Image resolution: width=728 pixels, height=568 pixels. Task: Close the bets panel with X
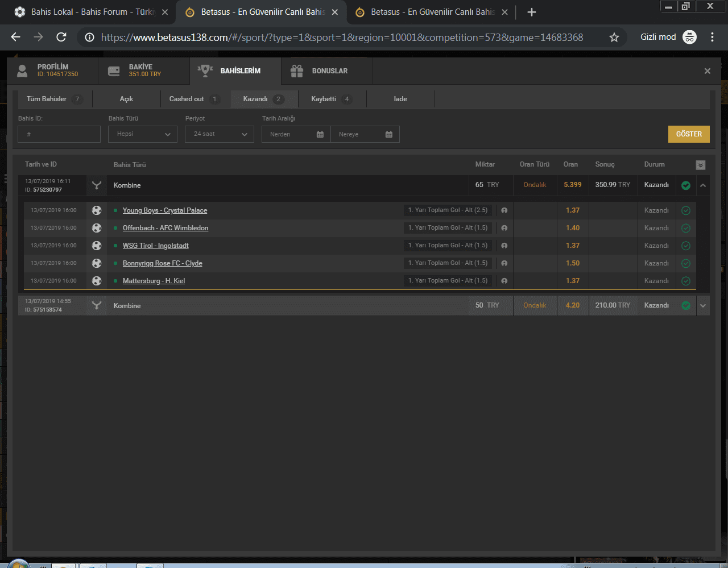click(x=708, y=71)
